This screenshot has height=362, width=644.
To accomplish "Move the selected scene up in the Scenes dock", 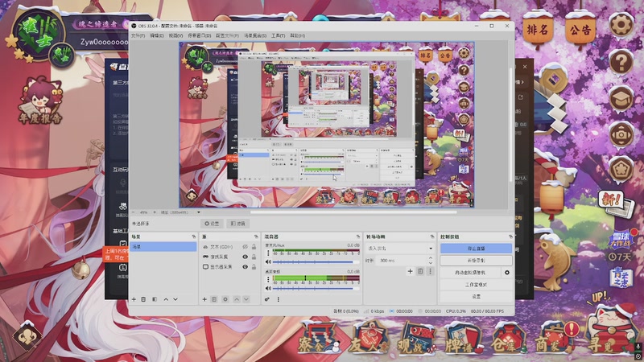I will [166, 299].
